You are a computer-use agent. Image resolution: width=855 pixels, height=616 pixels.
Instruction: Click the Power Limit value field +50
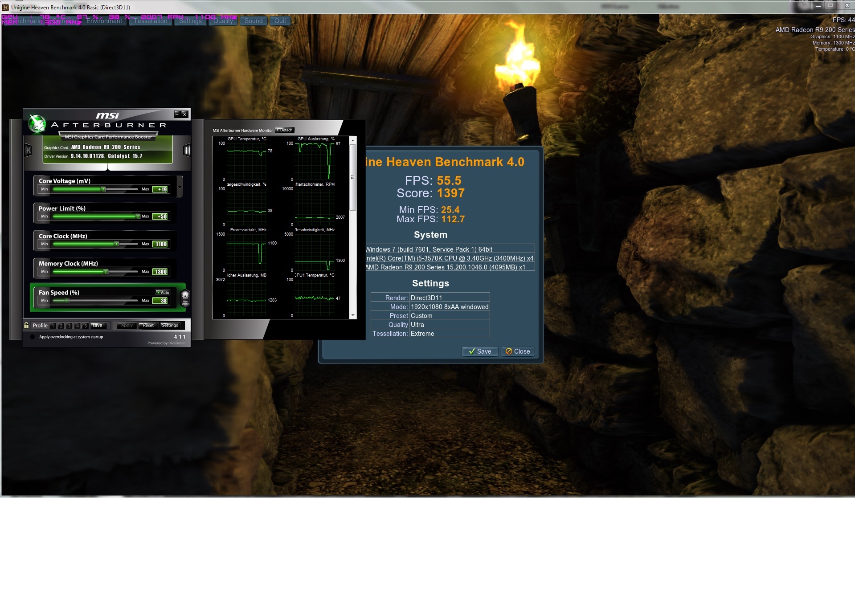(x=160, y=216)
